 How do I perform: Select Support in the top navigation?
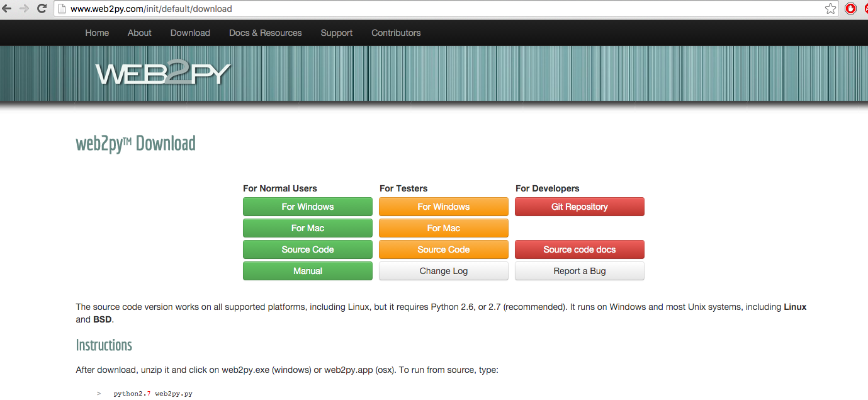[336, 33]
